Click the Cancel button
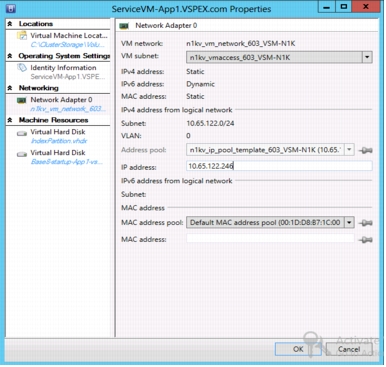Image resolution: width=386 pixels, height=367 pixels. tap(349, 349)
